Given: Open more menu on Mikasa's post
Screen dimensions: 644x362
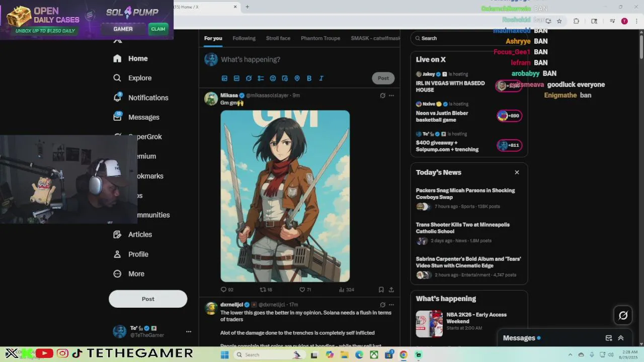Looking at the screenshot, I should (x=391, y=96).
